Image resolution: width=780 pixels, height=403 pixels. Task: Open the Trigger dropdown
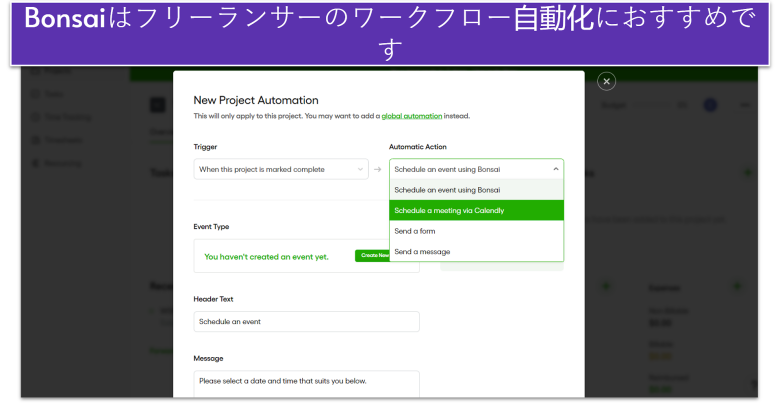click(281, 169)
